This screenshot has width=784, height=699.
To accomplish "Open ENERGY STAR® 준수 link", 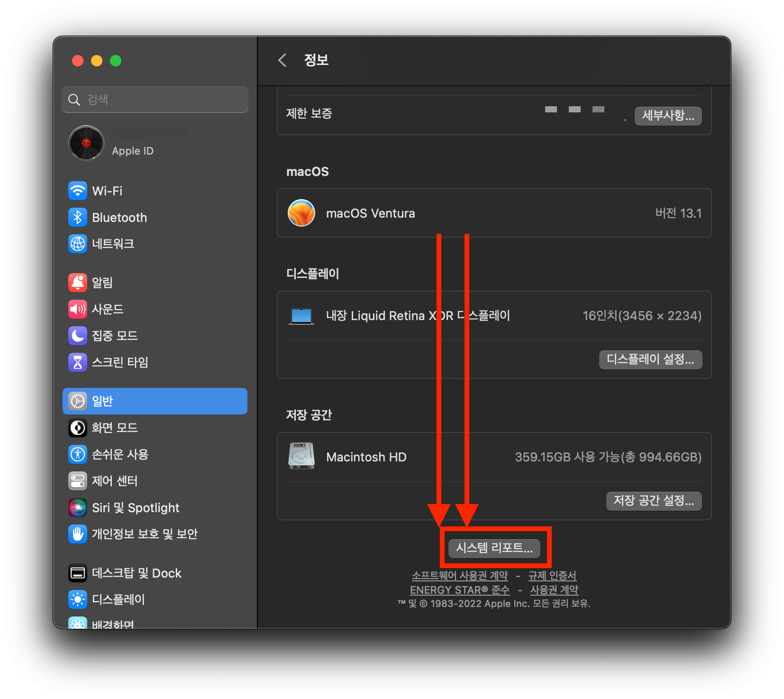I will tap(460, 590).
